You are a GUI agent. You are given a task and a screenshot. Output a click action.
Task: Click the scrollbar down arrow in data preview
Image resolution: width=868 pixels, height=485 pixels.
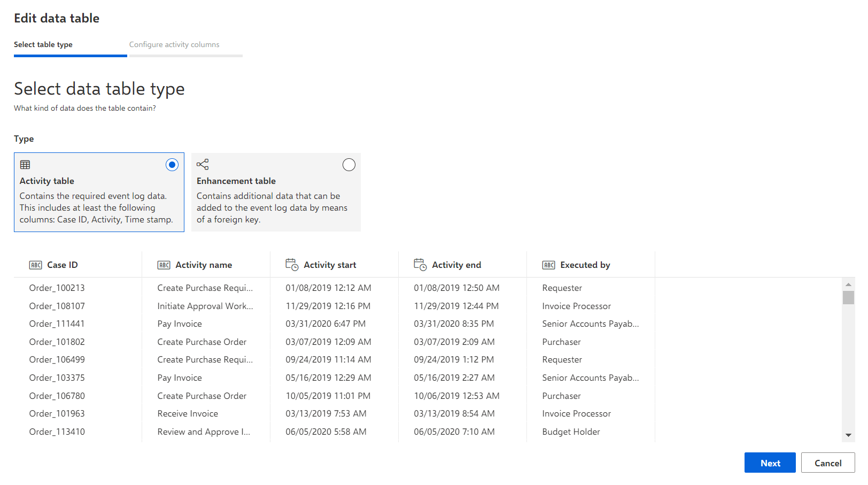[848, 435]
